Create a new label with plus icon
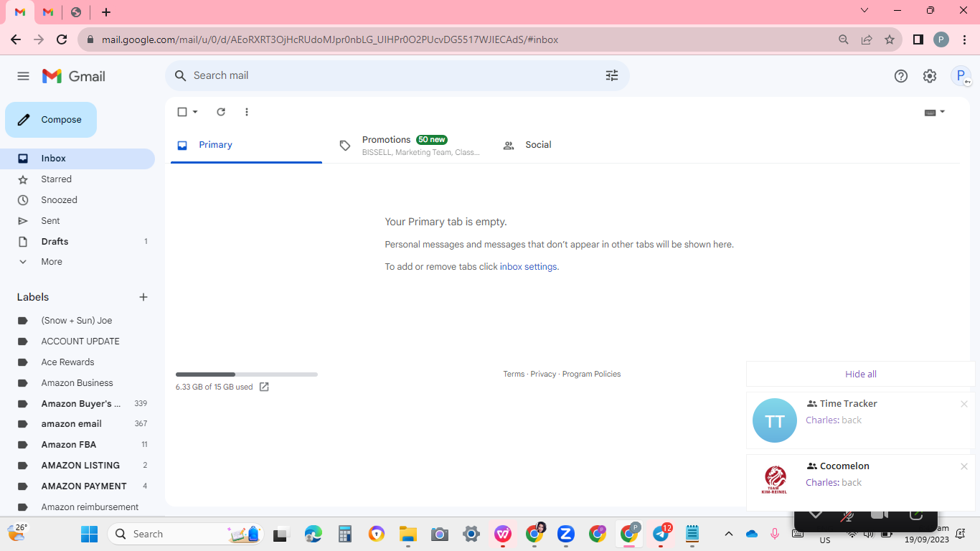980x551 pixels. pyautogui.click(x=143, y=297)
